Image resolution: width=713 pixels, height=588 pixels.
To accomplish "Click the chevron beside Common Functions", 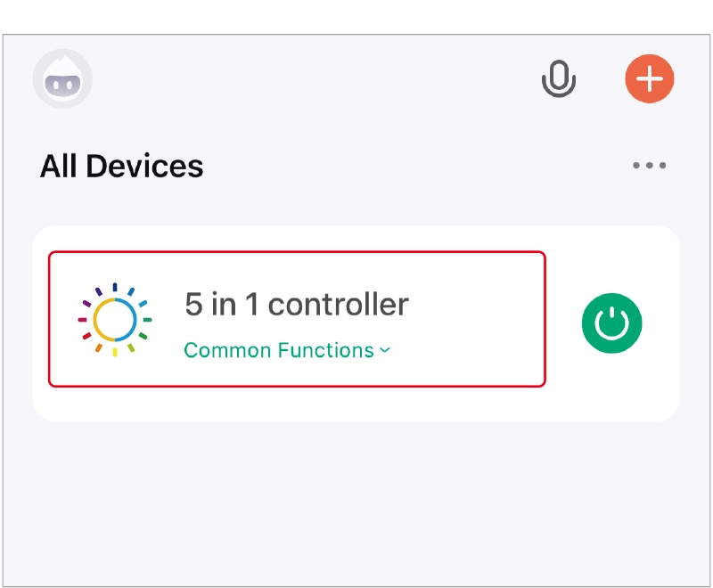I will click(385, 350).
